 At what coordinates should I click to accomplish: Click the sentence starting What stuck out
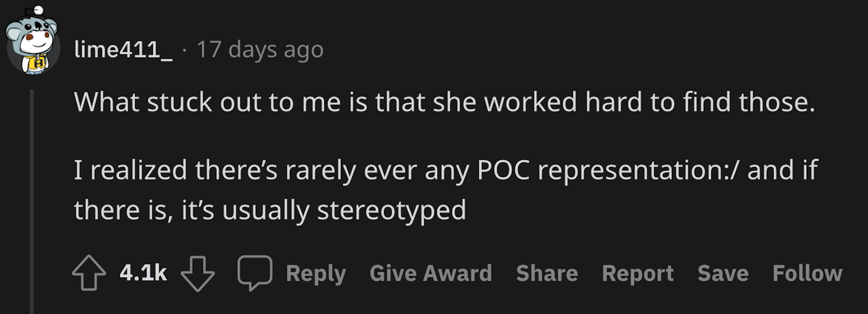pyautogui.click(x=444, y=102)
